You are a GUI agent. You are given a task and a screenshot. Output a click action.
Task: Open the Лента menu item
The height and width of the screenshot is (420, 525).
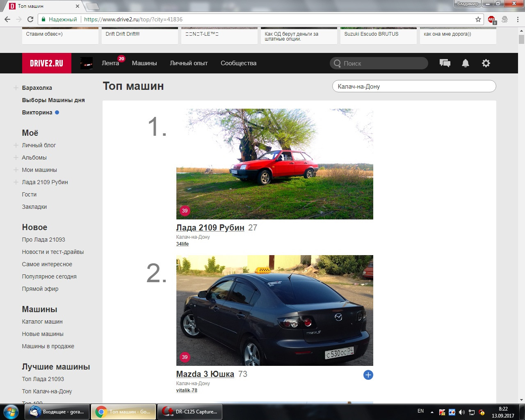110,63
